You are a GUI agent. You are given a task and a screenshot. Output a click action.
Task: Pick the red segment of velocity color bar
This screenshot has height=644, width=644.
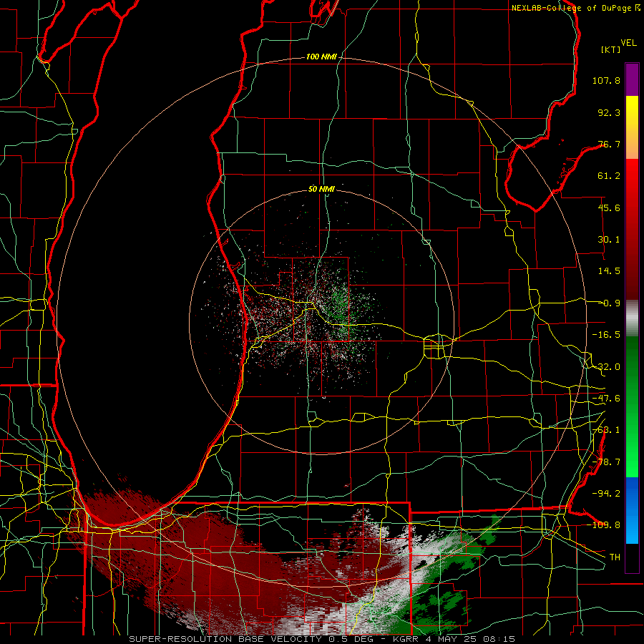pyautogui.click(x=632, y=229)
